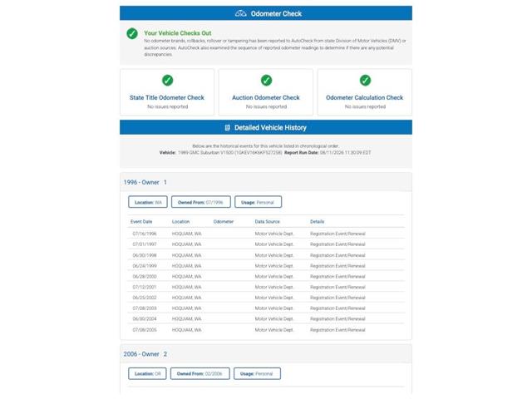
Task: Click the Owned From: 07/1996 badge
Action: click(x=201, y=202)
